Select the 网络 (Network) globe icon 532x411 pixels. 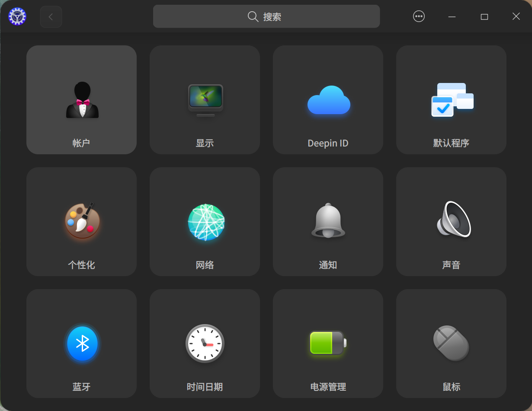(x=205, y=221)
